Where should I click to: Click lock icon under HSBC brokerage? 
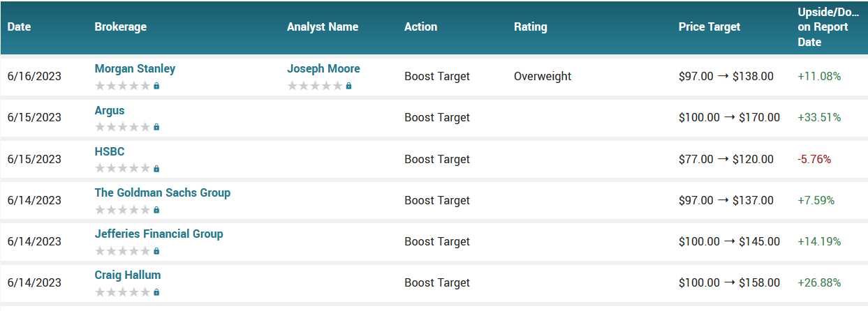coord(156,169)
